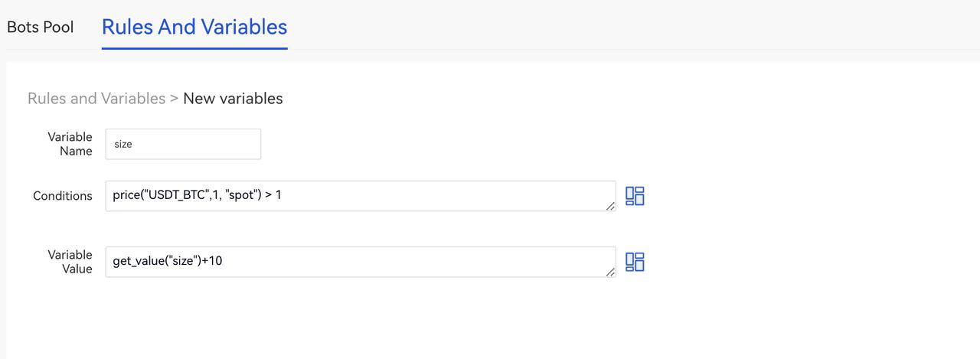Open the layout builder icon beside Variable Value
Image resolution: width=980 pixels, height=359 pixels.
pyautogui.click(x=635, y=262)
